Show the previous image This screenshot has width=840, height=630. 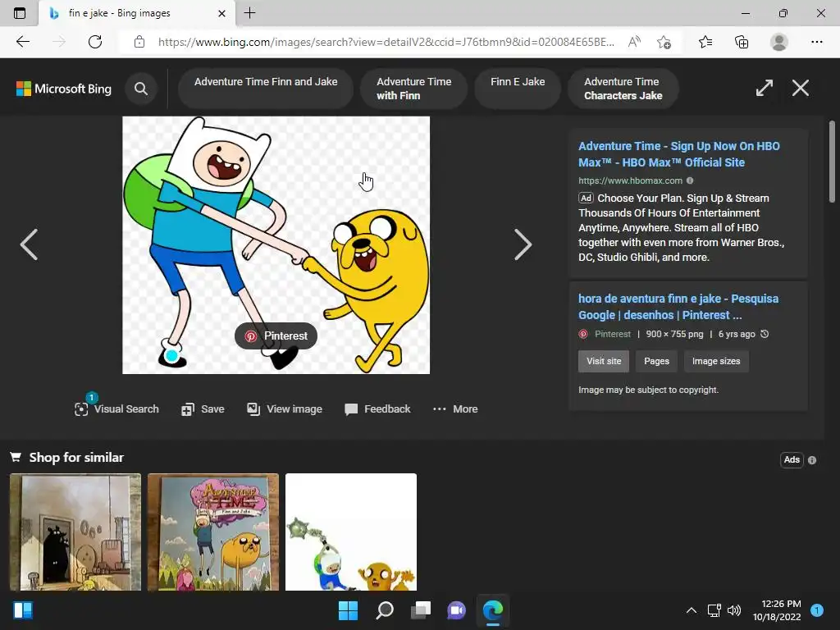pyautogui.click(x=29, y=244)
